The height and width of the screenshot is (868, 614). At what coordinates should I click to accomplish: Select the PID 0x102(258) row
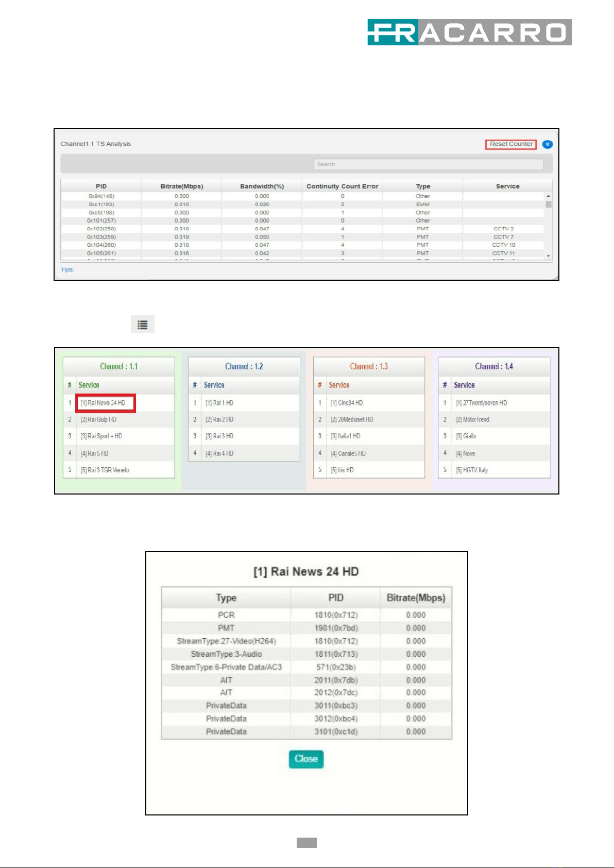[303, 229]
